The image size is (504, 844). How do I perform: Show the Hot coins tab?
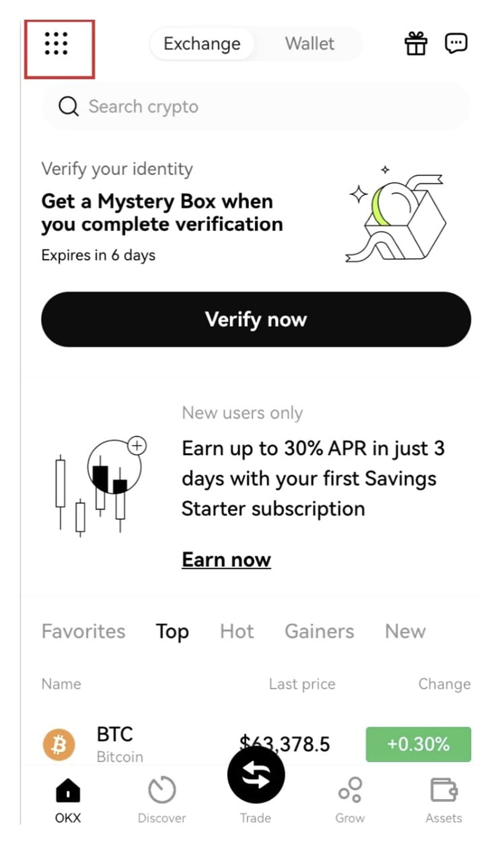[237, 631]
